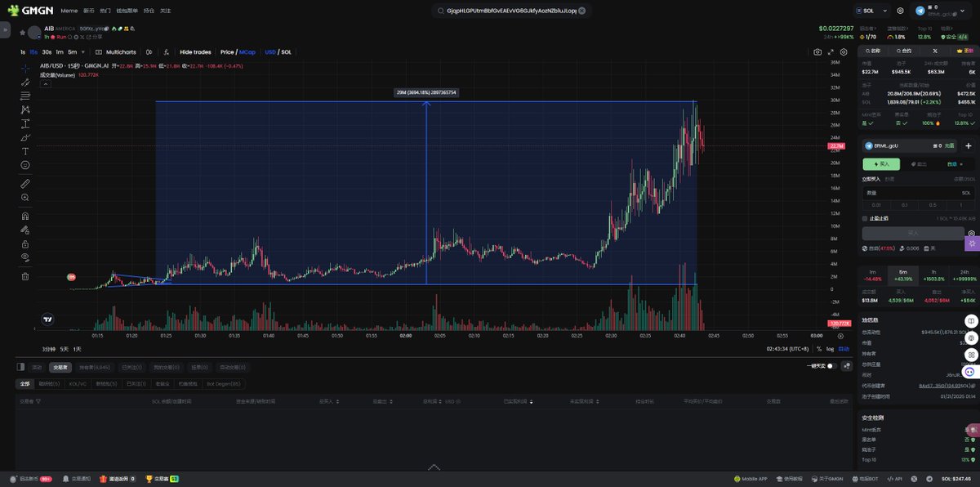Expand the bottom panel chevron
This screenshot has width=980, height=487.
(434, 467)
